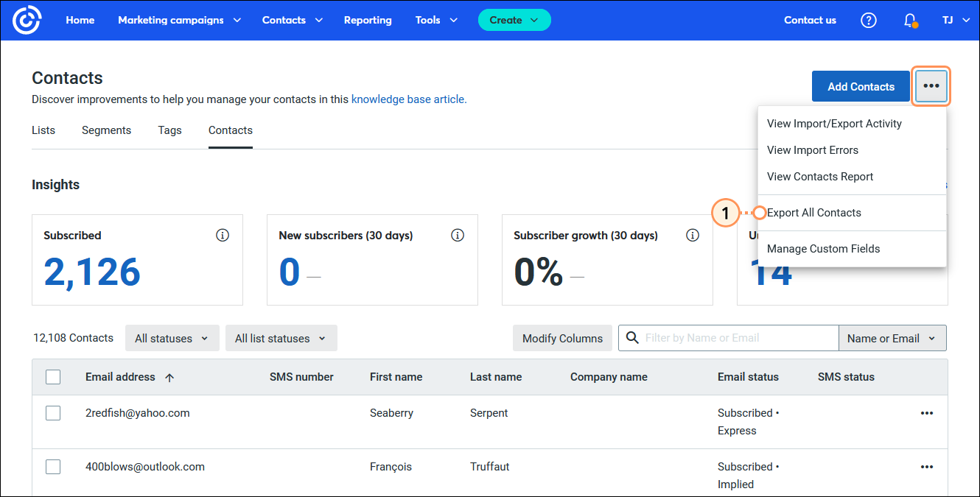Select the Contacts tab
The image size is (980, 497).
click(231, 130)
